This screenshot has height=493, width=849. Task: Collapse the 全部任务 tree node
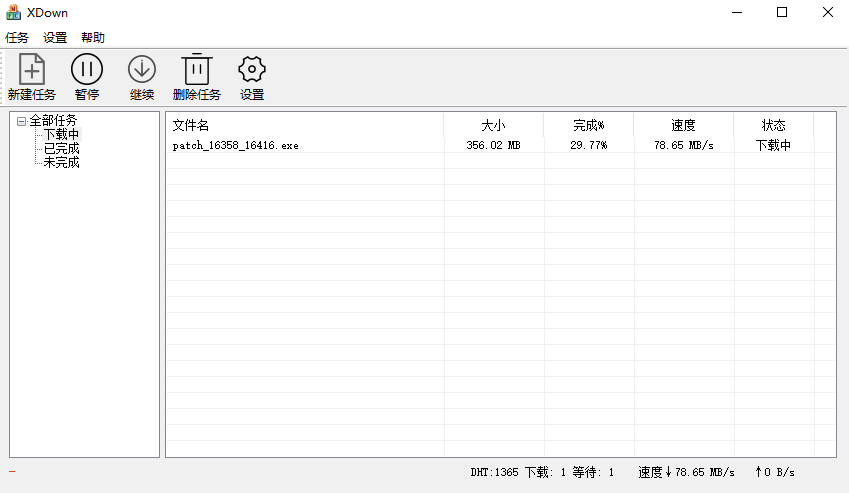[21, 121]
